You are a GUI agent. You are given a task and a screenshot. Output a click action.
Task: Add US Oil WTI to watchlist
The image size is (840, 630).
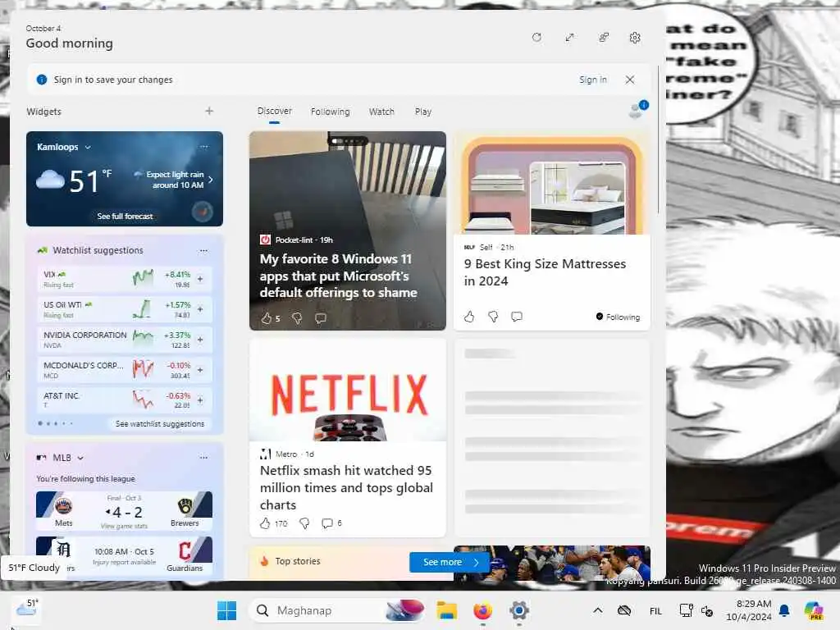click(x=200, y=309)
